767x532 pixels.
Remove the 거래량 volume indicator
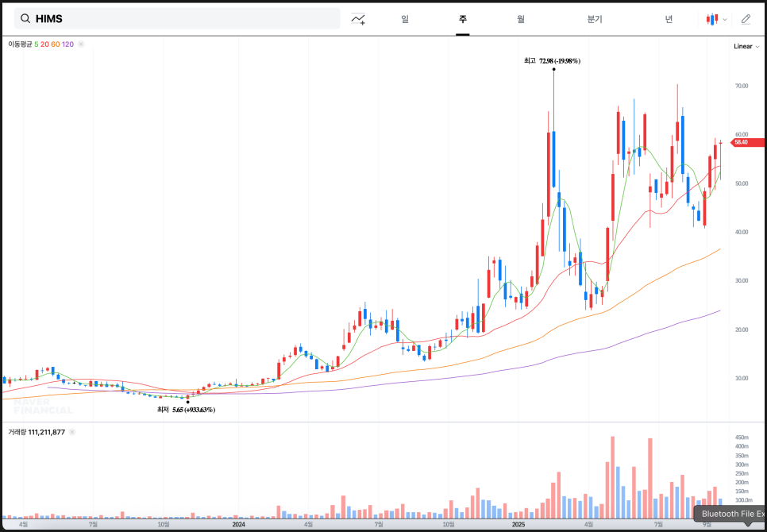click(72, 432)
